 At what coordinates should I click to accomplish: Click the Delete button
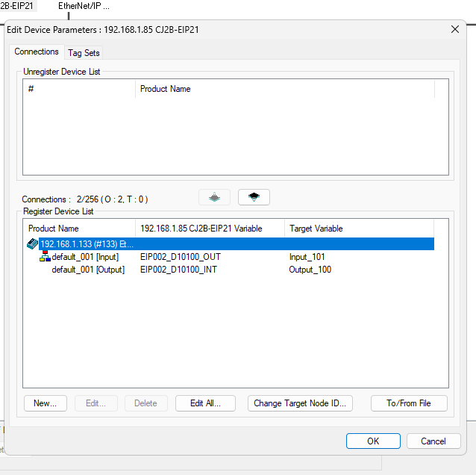pos(145,403)
